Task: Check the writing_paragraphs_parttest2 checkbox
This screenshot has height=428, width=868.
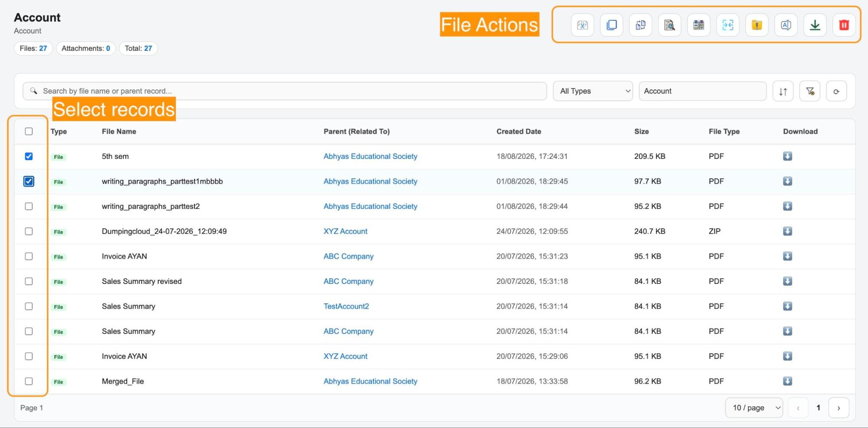Action: click(x=29, y=206)
